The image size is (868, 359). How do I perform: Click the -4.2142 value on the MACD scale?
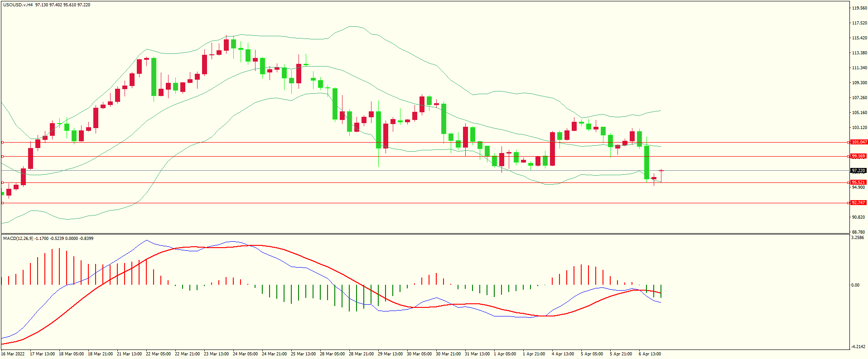pos(858,347)
